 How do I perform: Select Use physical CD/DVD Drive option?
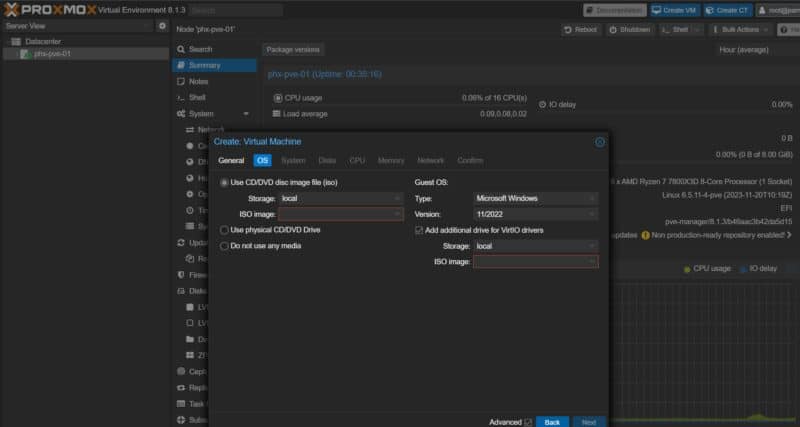pos(224,230)
